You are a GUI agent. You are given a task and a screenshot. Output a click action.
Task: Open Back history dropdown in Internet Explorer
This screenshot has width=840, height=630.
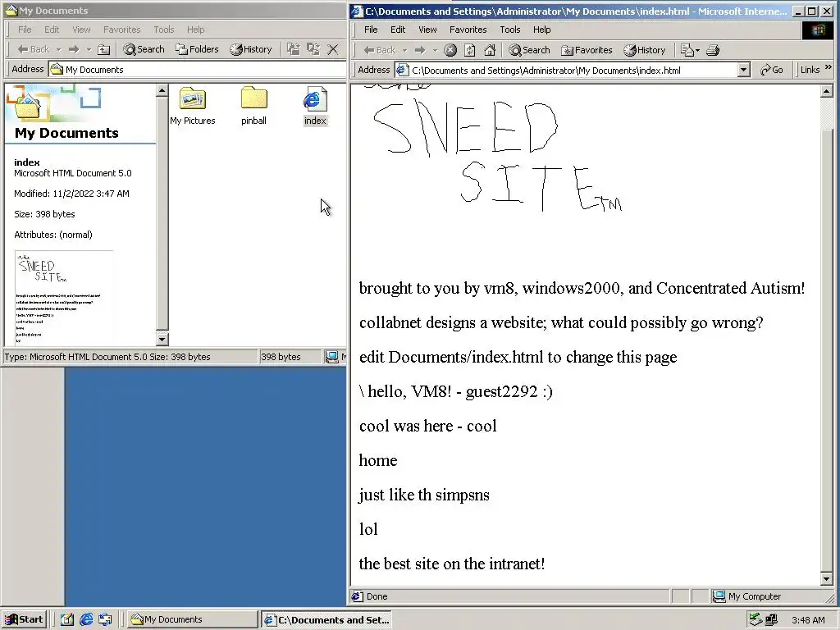point(405,50)
